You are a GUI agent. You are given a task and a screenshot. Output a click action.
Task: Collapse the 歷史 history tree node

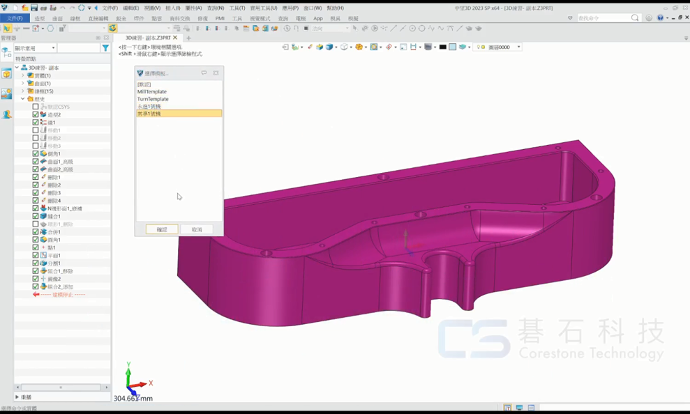coord(23,99)
